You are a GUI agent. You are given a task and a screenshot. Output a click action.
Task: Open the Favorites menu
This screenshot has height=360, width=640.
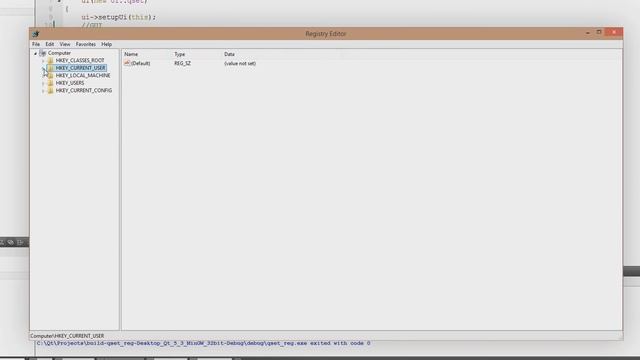86,44
